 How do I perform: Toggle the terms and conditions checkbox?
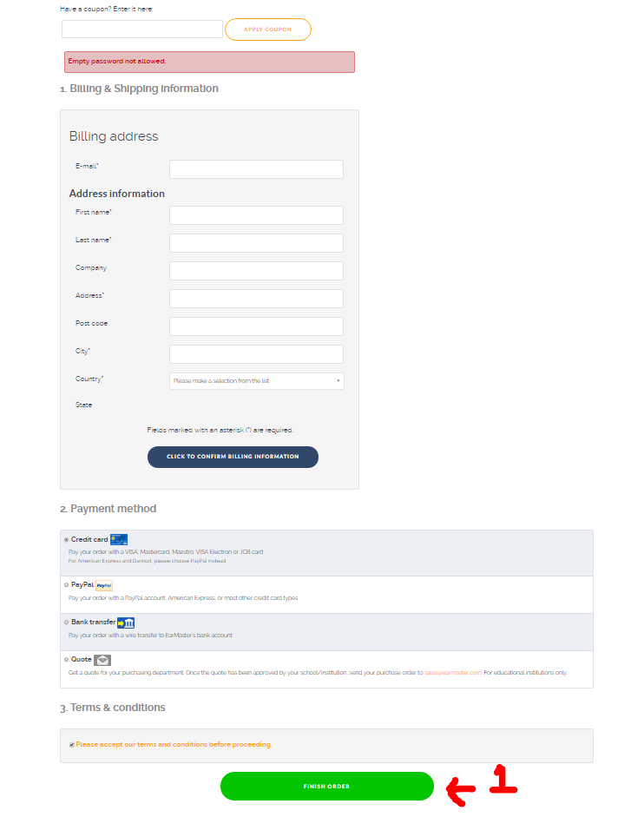tap(71, 745)
